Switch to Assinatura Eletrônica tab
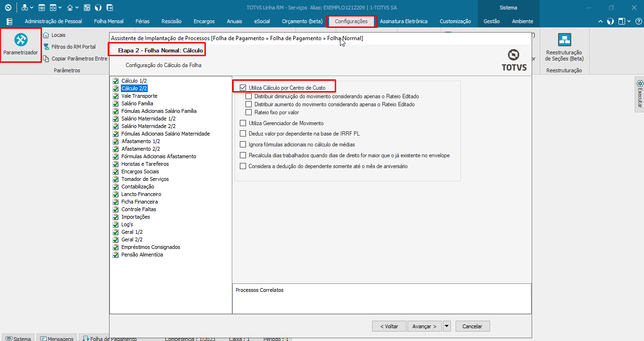This screenshot has height=341, width=644. coord(404,21)
